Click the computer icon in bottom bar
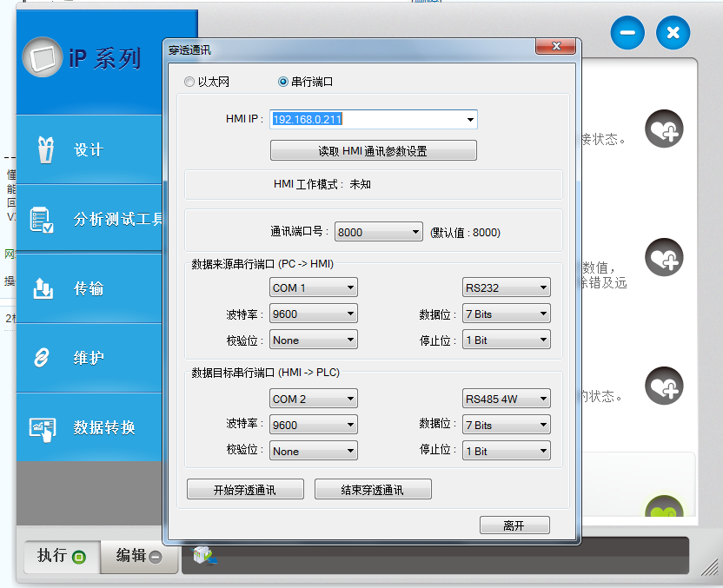The image size is (723, 588). coord(203,555)
